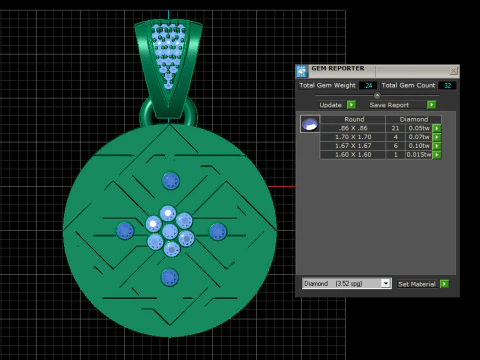The image size is (480, 360).
Task: Click the gem count 21 cell
Action: click(x=396, y=128)
